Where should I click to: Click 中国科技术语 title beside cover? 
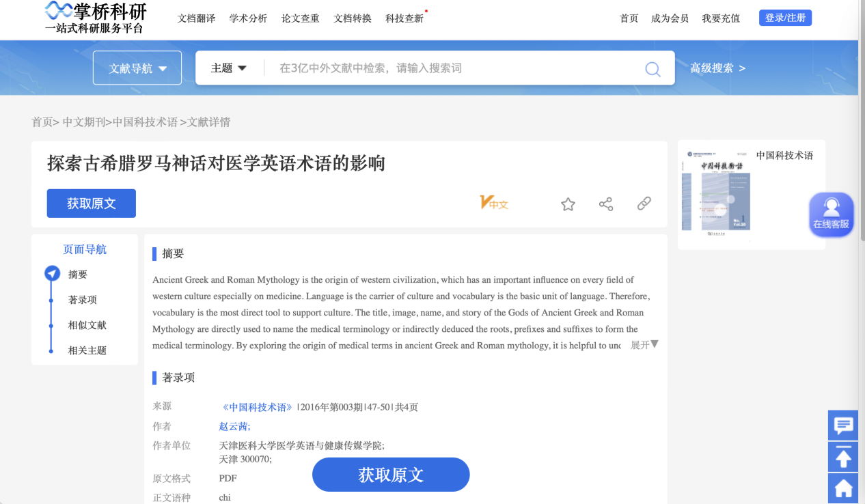(785, 156)
